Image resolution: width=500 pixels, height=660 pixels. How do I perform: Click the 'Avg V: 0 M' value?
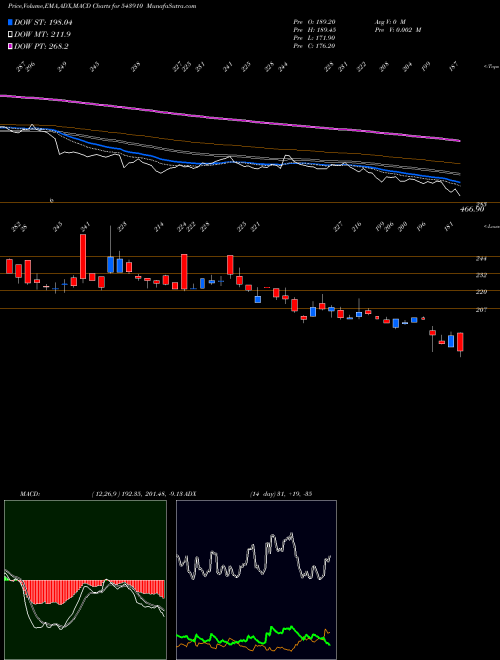pos(389,22)
